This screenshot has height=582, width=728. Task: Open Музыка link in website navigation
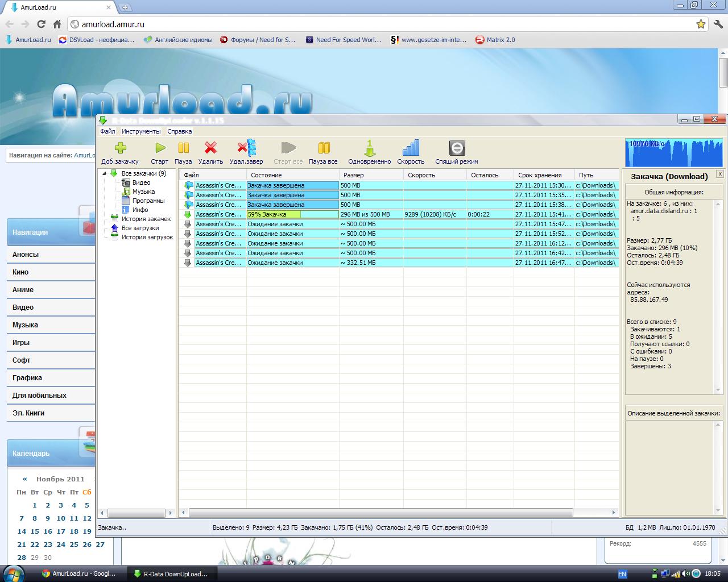[25, 325]
